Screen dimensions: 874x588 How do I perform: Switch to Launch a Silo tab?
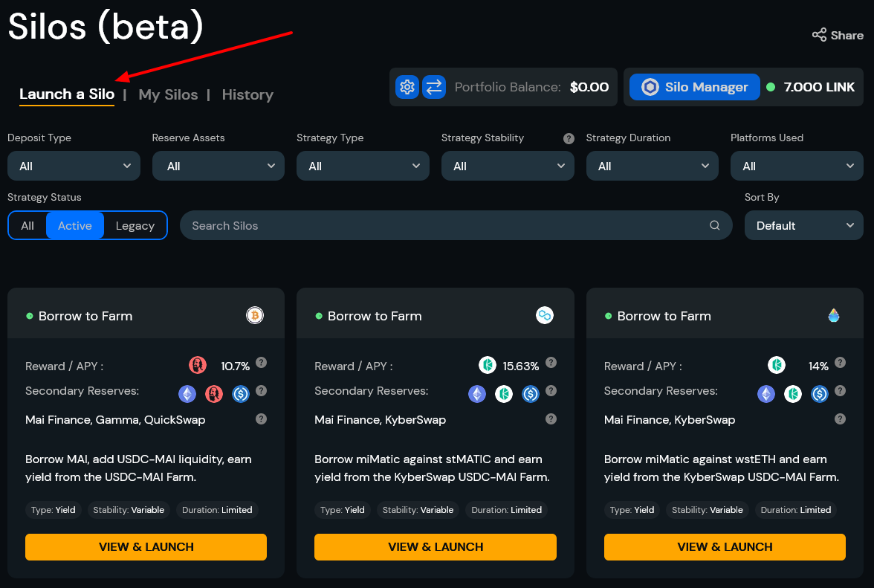click(67, 94)
